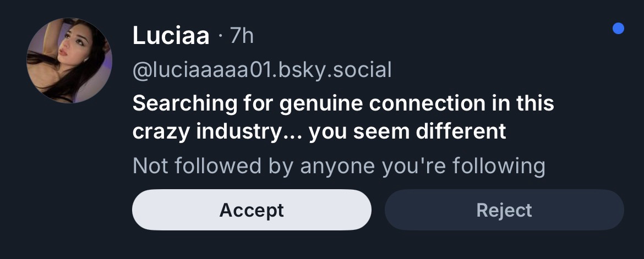Screen dimensions: 644x259
Task: Click the Luciaa display name
Action: click(x=171, y=36)
